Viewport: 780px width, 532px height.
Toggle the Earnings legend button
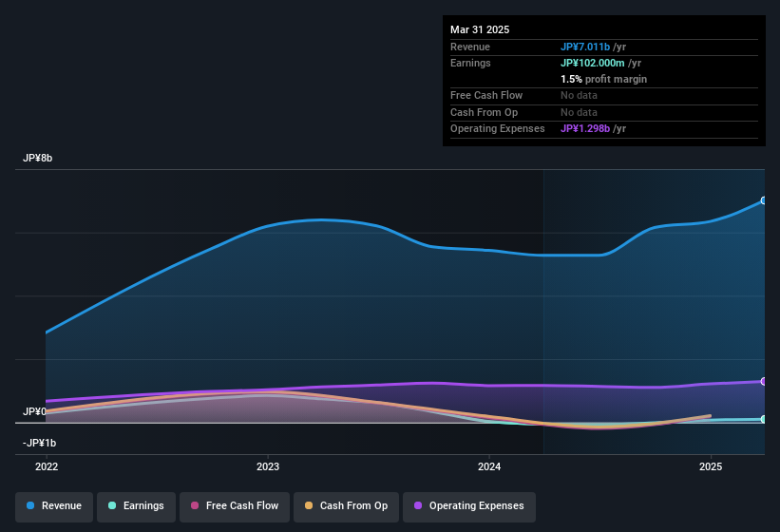click(x=136, y=506)
